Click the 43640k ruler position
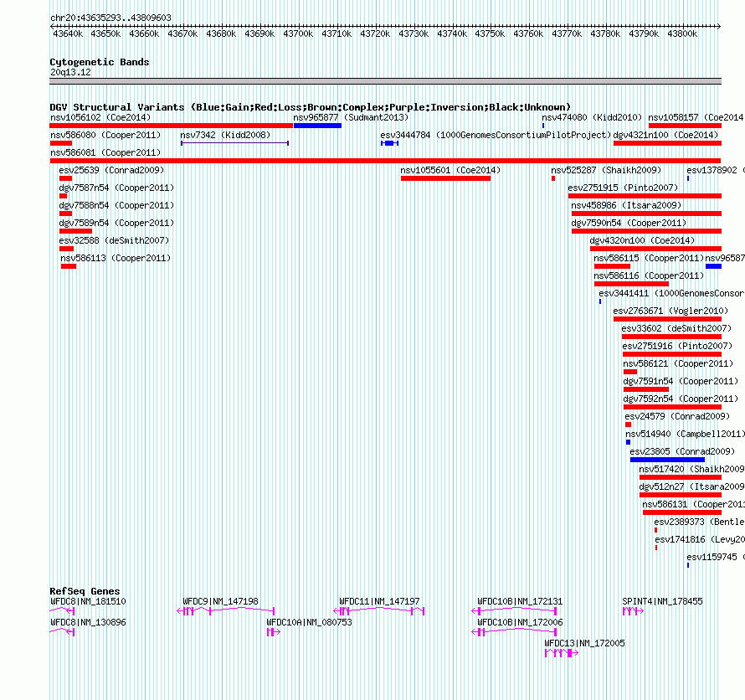This screenshot has height=700, width=745. 68,33
